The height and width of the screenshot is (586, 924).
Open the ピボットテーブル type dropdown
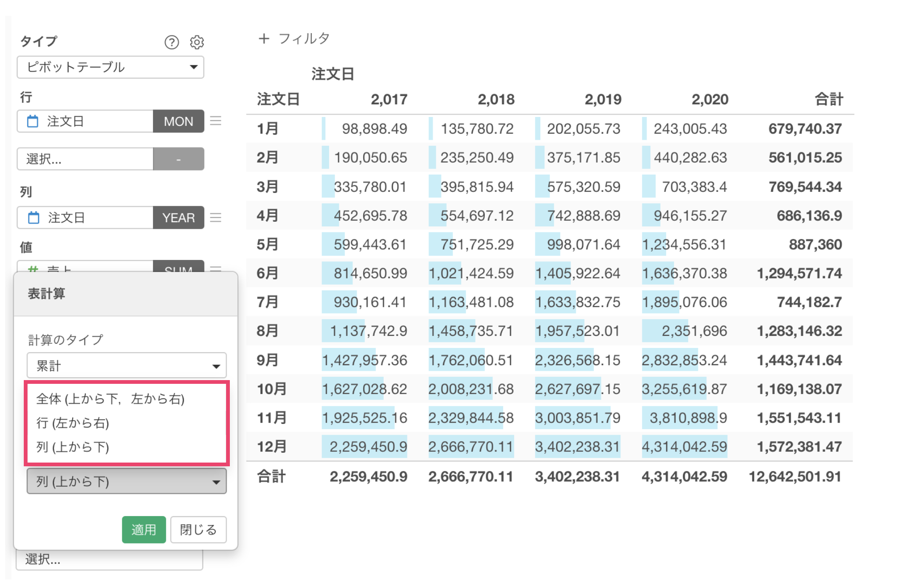(110, 68)
